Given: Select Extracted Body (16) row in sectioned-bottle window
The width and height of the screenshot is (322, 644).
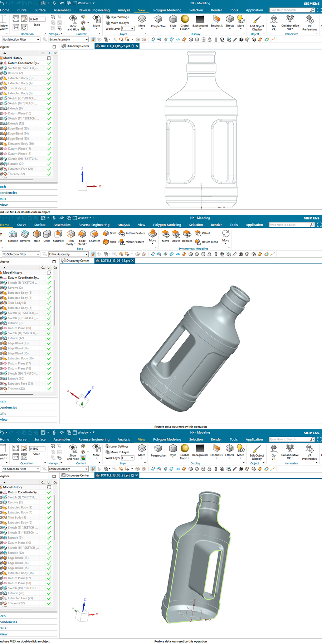Looking at the screenshot, I should pyautogui.click(x=21, y=573).
